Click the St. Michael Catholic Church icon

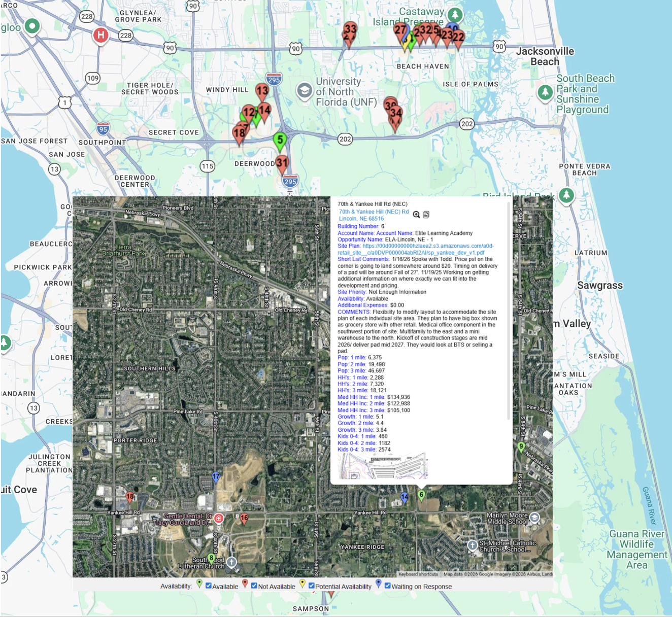click(472, 546)
